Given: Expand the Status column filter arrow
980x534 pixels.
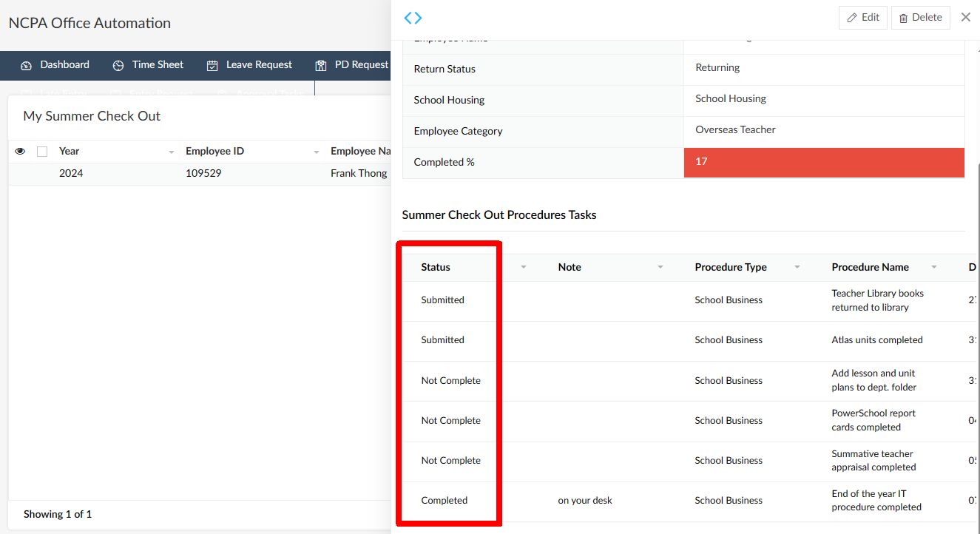Looking at the screenshot, I should click(x=524, y=267).
